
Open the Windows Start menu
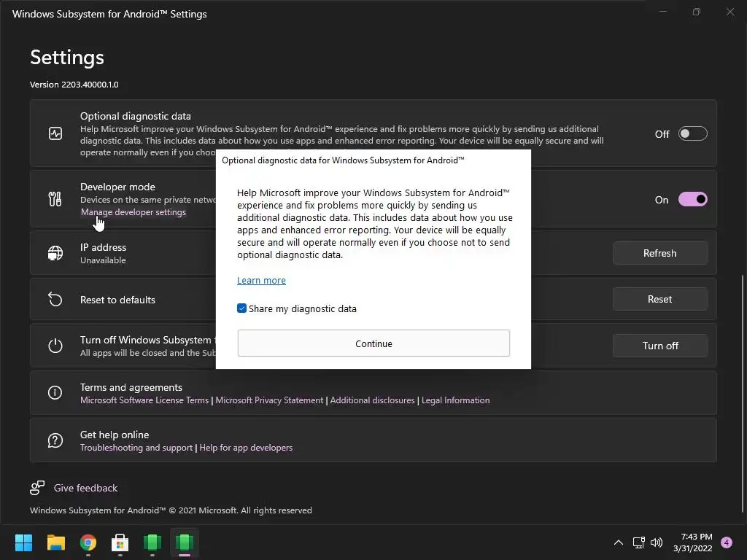point(23,542)
